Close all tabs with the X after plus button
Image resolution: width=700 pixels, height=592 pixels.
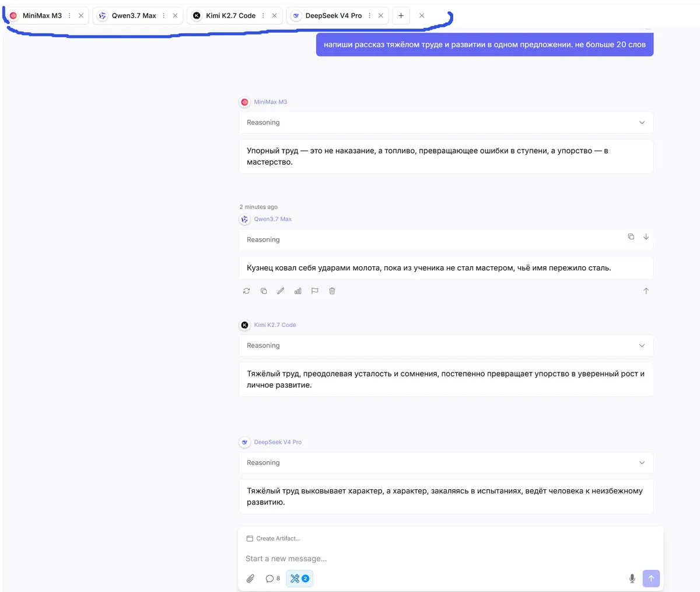click(x=422, y=16)
